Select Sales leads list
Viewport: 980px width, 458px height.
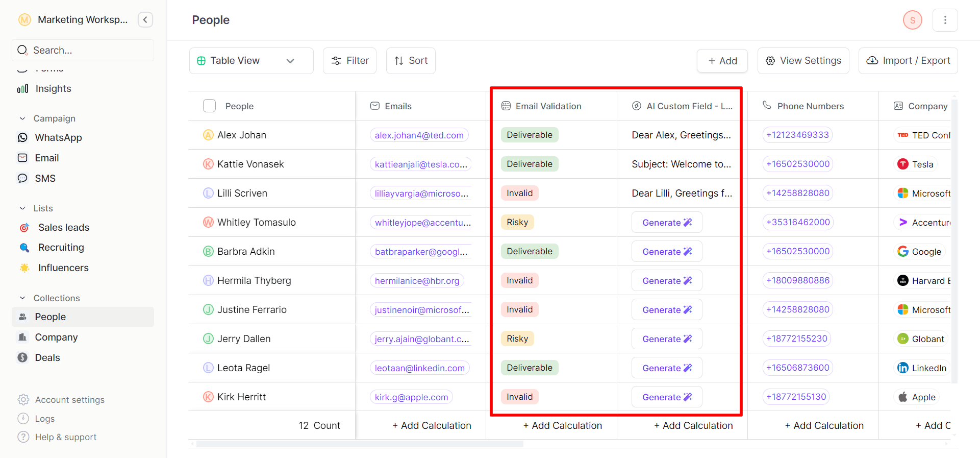click(63, 227)
